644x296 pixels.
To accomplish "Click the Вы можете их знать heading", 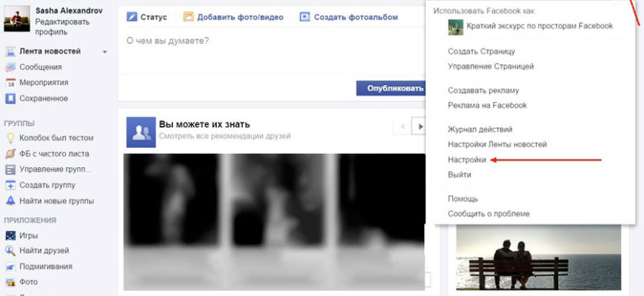I will 204,124.
